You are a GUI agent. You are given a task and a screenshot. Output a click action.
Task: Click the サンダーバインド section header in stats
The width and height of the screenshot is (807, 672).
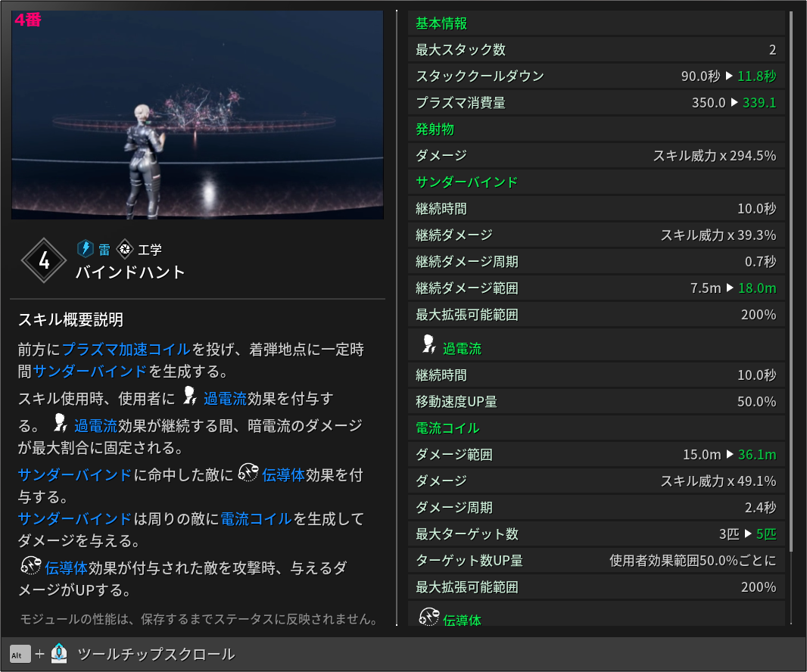[597, 182]
